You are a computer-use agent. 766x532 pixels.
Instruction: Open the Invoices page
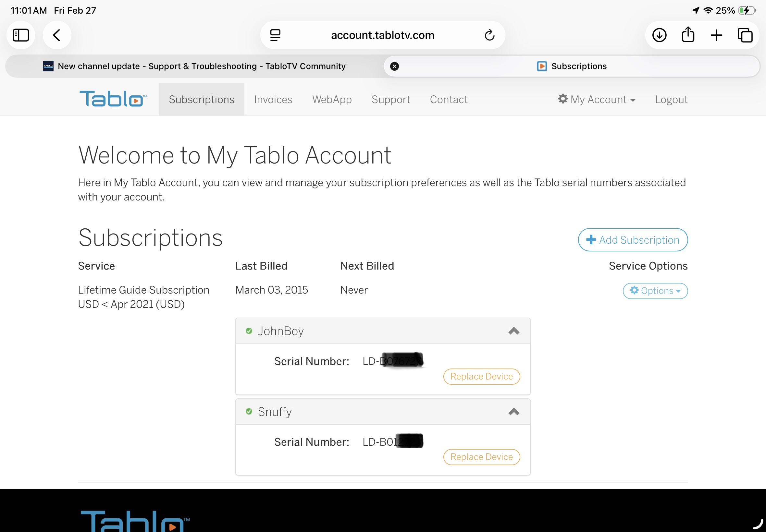tap(273, 99)
